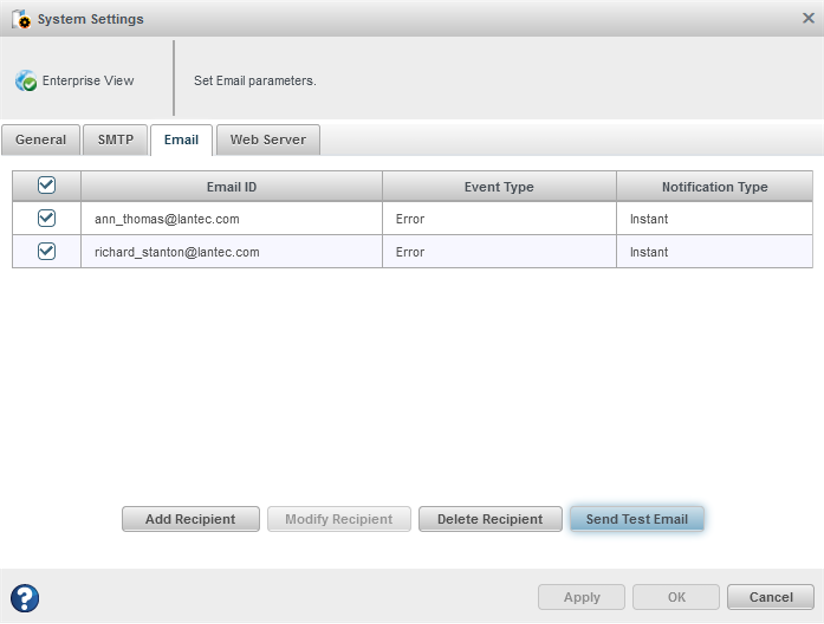Close the System Settings dialog
Image resolution: width=824 pixels, height=624 pixels.
(809, 18)
